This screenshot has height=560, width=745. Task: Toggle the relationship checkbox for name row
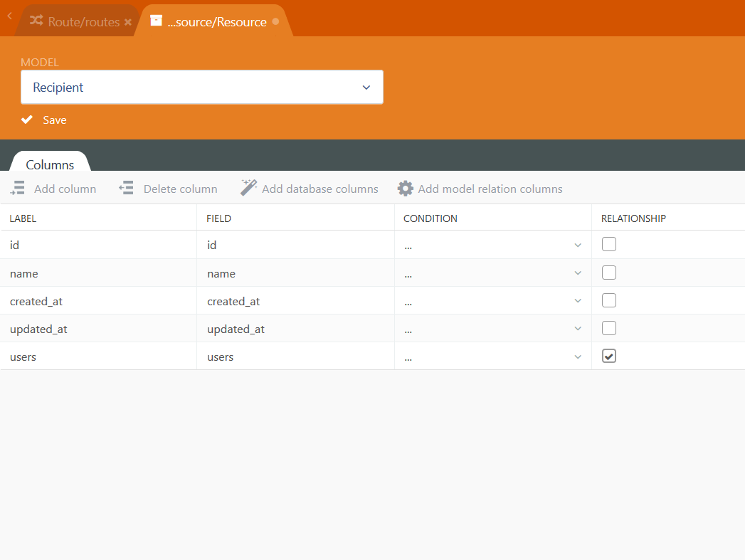(608, 273)
